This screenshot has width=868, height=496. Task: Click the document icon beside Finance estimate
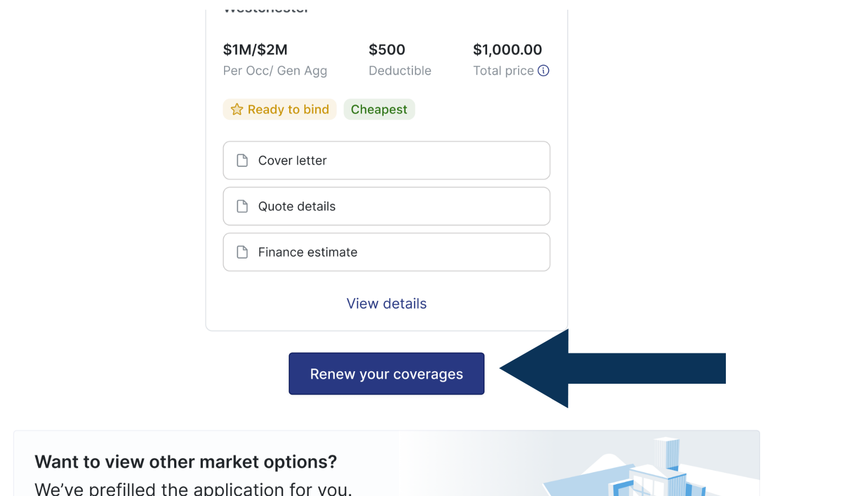pos(242,252)
